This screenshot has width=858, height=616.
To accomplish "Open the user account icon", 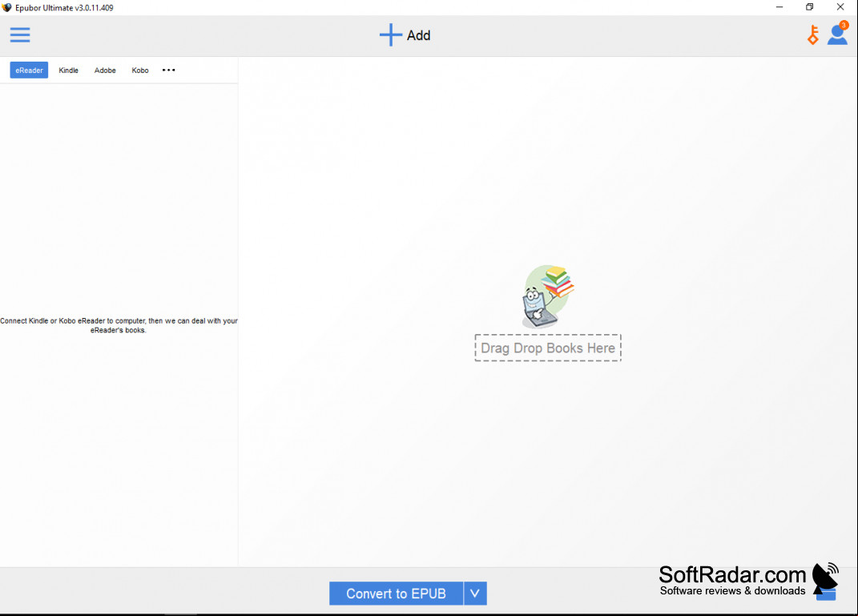I will 837,34.
